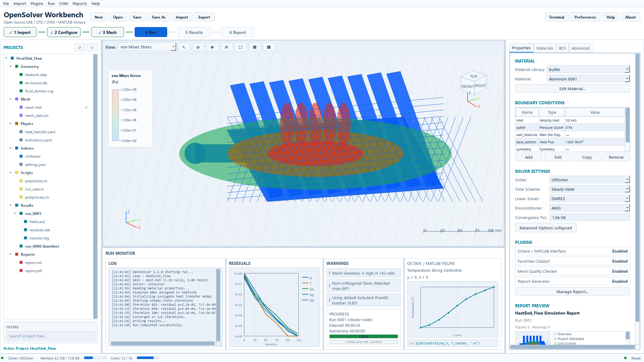This screenshot has height=362, width=644.
Task: Open the Material Library dropdown
Action: [588, 69]
